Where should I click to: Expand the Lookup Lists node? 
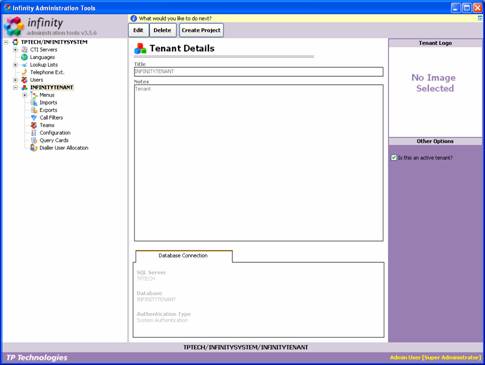(15, 65)
